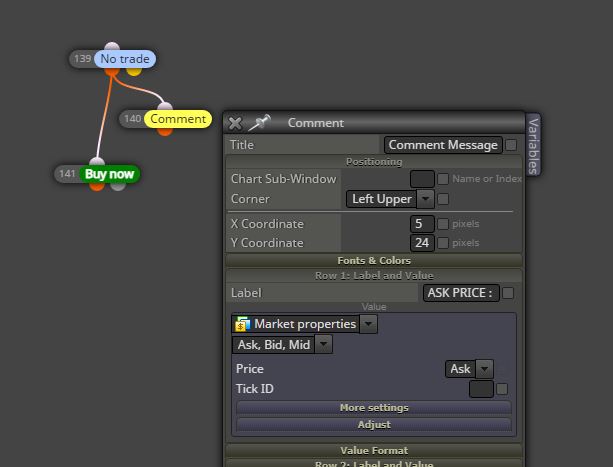Click the yellow output dot under No trade
Image resolution: width=613 pixels, height=467 pixels.
[134, 72]
